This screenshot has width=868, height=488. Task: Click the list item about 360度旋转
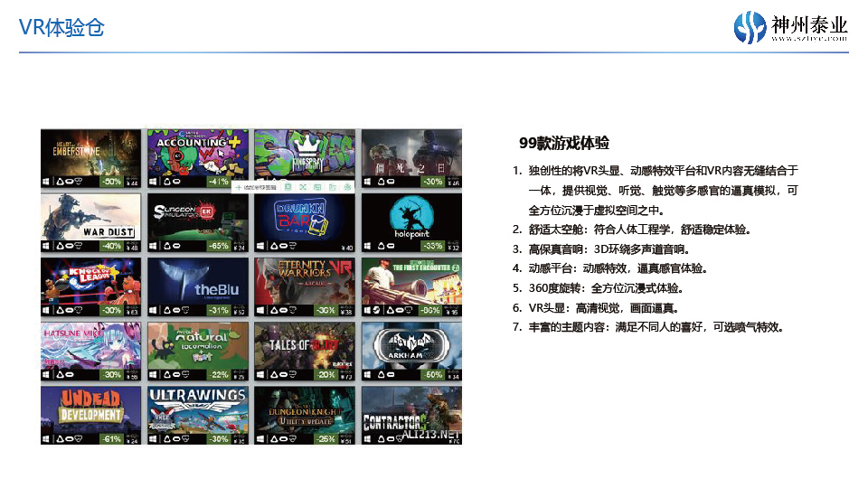(x=598, y=287)
